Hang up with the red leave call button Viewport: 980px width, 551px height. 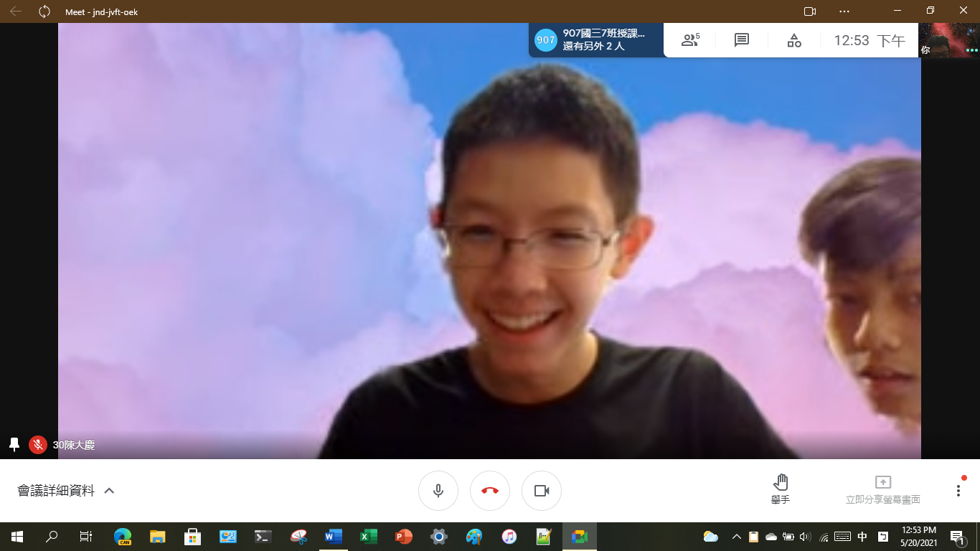tap(490, 491)
